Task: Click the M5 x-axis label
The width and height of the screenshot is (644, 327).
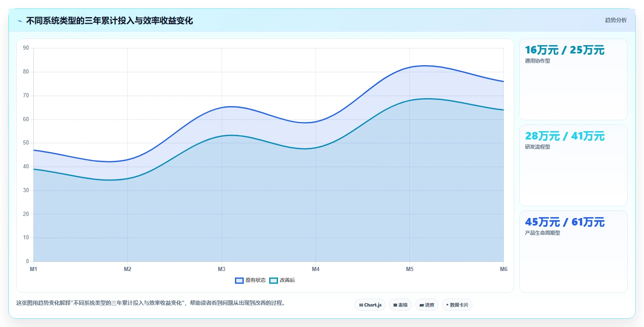Action: click(410, 269)
